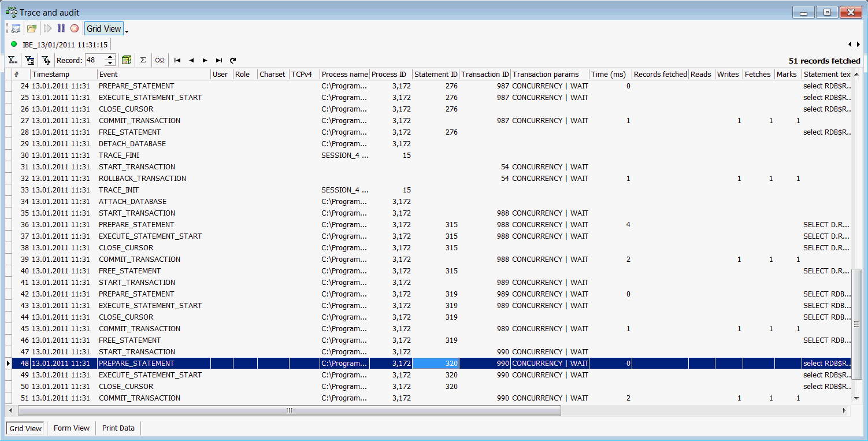Open the Grid View dropdown arrow

click(x=127, y=31)
